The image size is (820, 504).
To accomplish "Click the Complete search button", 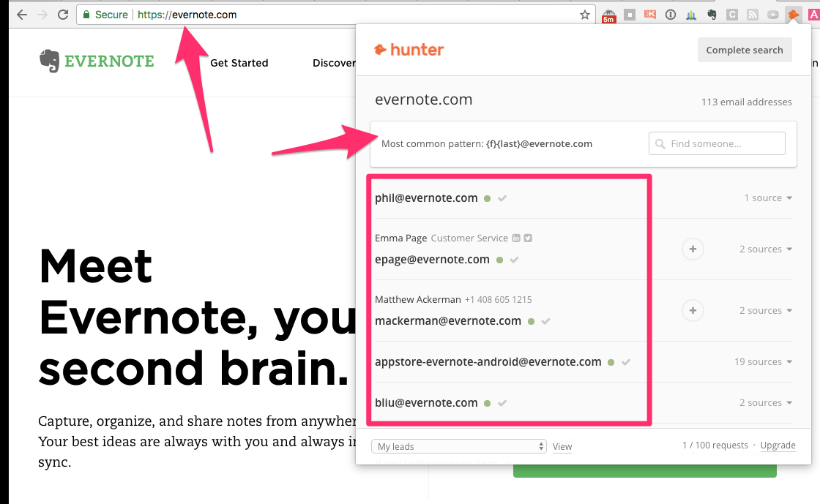I will (x=744, y=50).
